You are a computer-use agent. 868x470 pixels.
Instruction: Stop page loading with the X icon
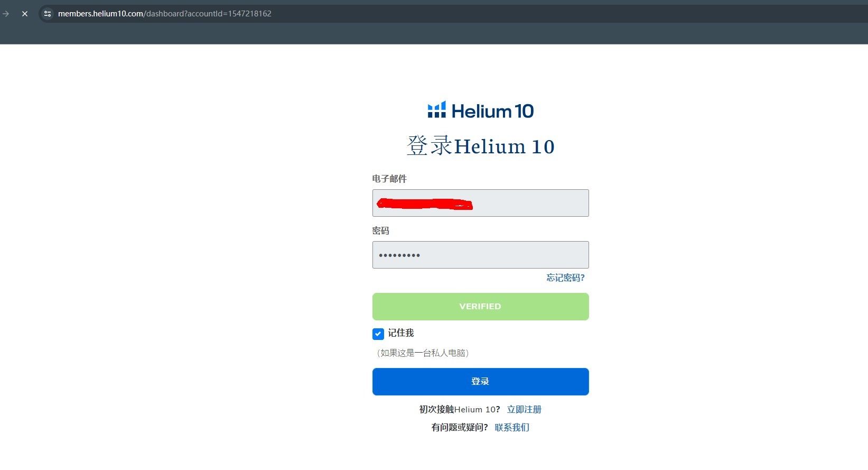point(25,14)
